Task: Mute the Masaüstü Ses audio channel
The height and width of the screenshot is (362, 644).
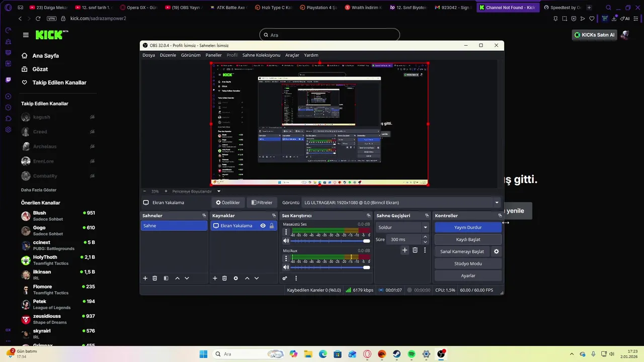Action: coord(286,241)
